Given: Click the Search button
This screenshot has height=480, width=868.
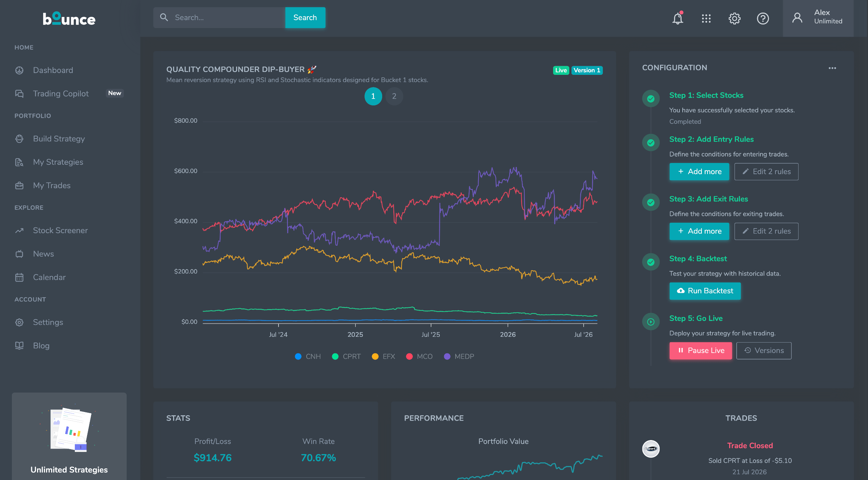Looking at the screenshot, I should point(305,18).
